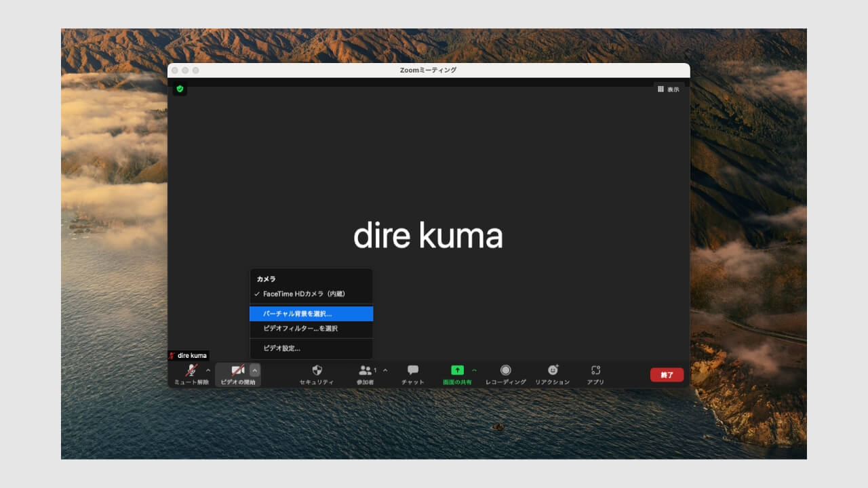Expand share options arrow beside 画面の共有
Image resolution: width=868 pixels, height=488 pixels.
pyautogui.click(x=474, y=370)
